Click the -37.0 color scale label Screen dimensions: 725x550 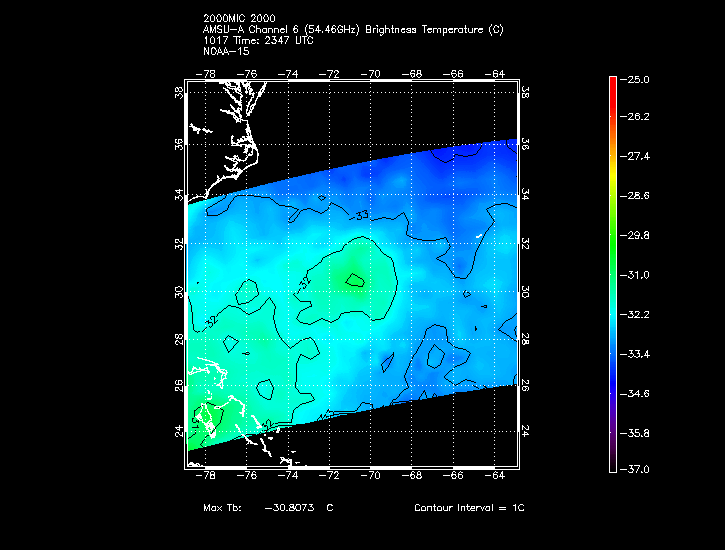pyautogui.click(x=635, y=470)
